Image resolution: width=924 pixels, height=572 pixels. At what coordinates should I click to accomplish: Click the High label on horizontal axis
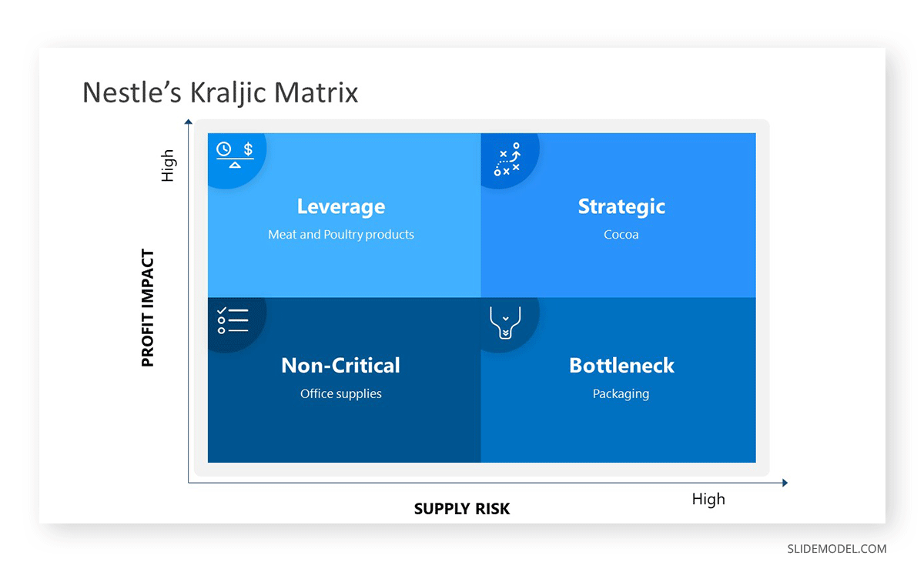tap(708, 499)
